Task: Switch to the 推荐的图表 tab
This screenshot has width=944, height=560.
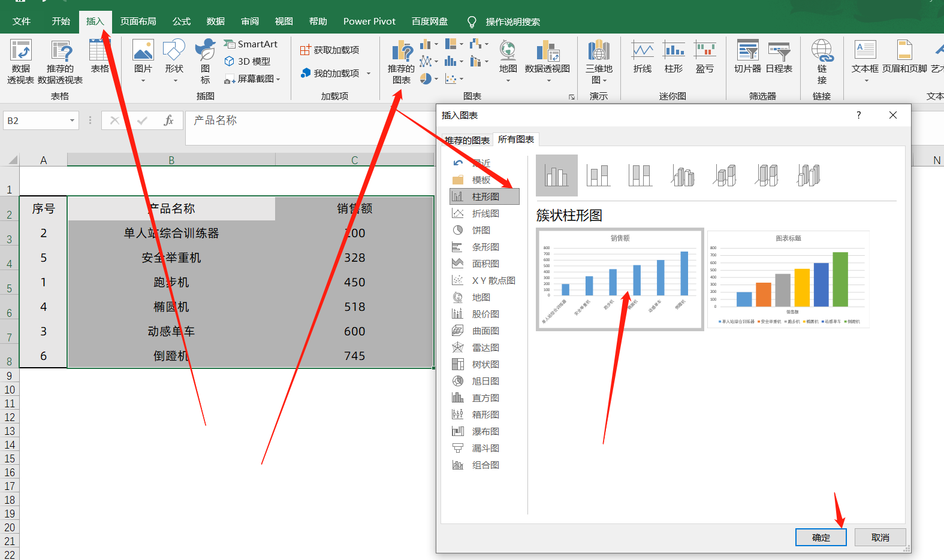Action: (467, 140)
